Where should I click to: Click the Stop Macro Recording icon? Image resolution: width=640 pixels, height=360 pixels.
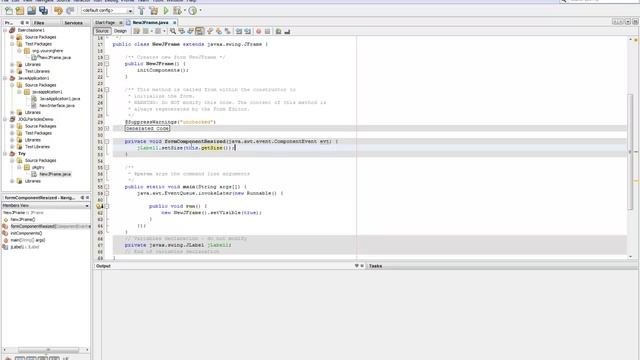pyautogui.click(x=267, y=31)
